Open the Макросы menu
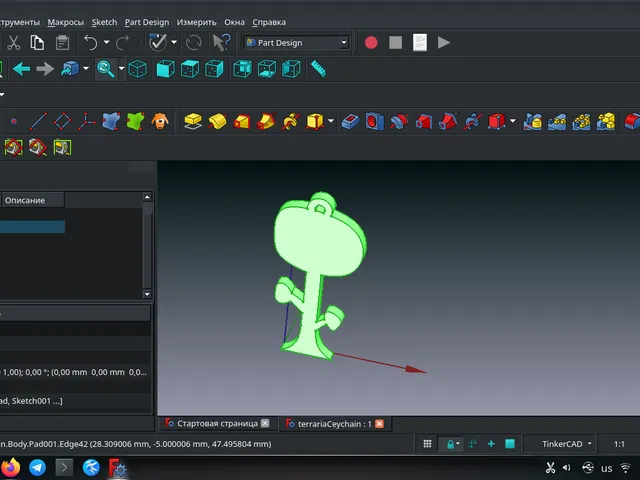 65,22
